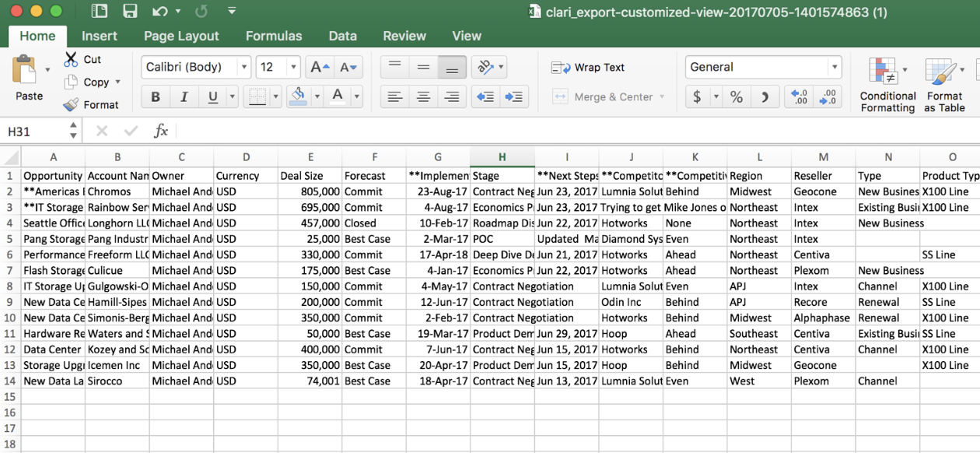The width and height of the screenshot is (980, 453).
Task: Click the Select All corner triangle
Action: click(x=10, y=156)
